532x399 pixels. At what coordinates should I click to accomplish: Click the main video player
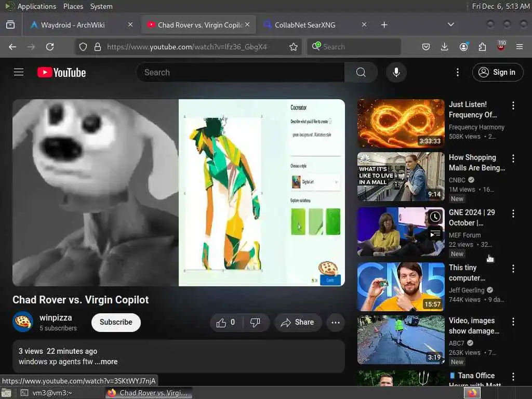coord(179,192)
